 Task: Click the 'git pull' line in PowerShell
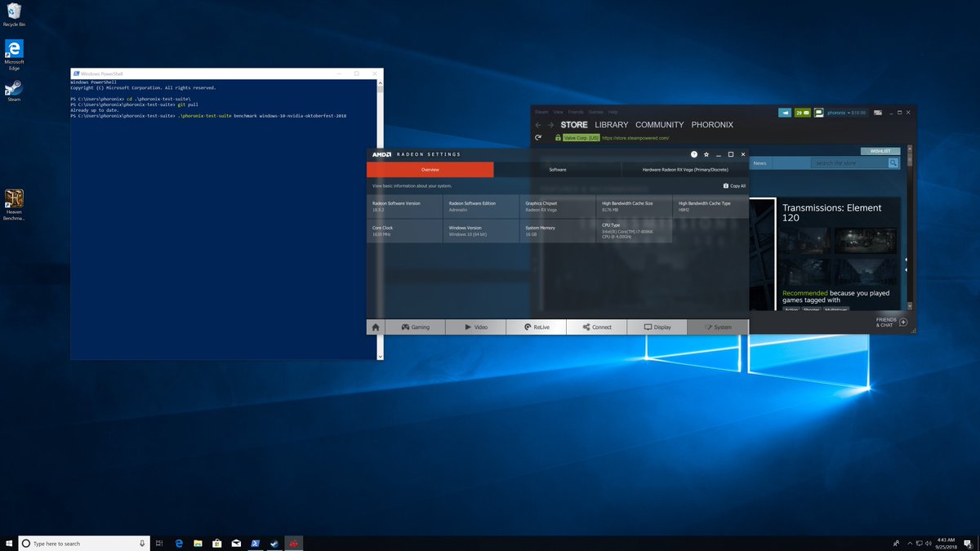135,105
